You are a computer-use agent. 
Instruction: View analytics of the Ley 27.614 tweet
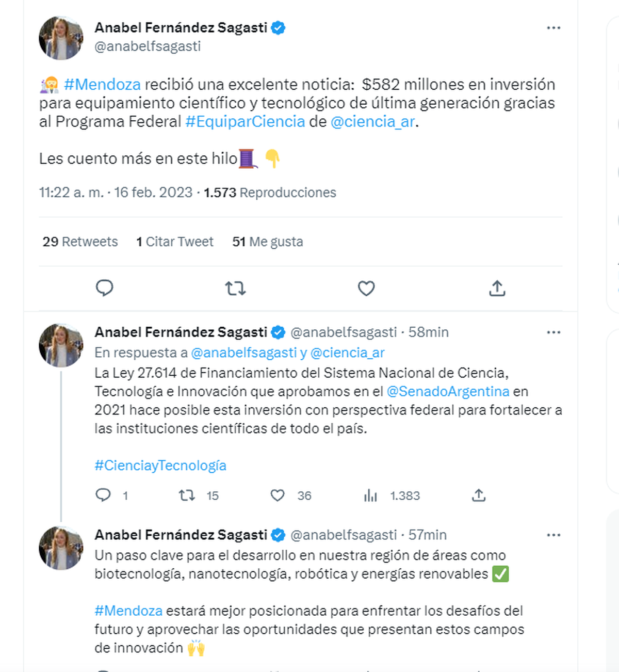371,495
